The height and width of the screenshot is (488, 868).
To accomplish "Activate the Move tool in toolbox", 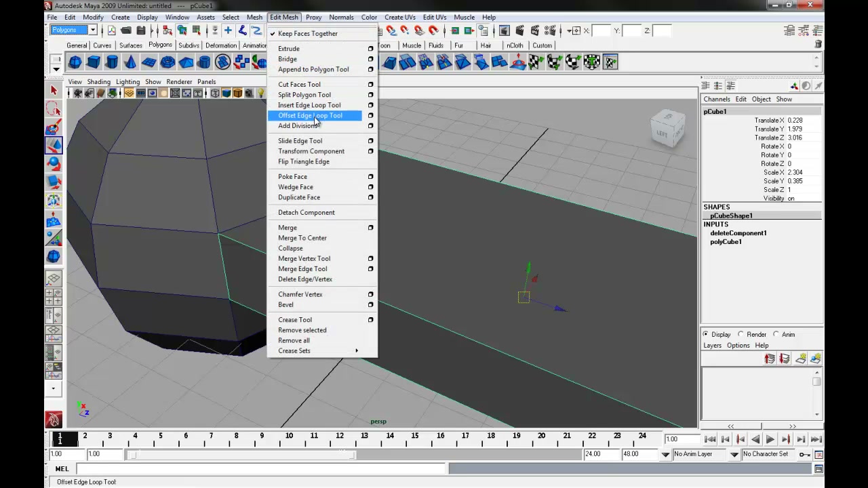I will coord(54,146).
